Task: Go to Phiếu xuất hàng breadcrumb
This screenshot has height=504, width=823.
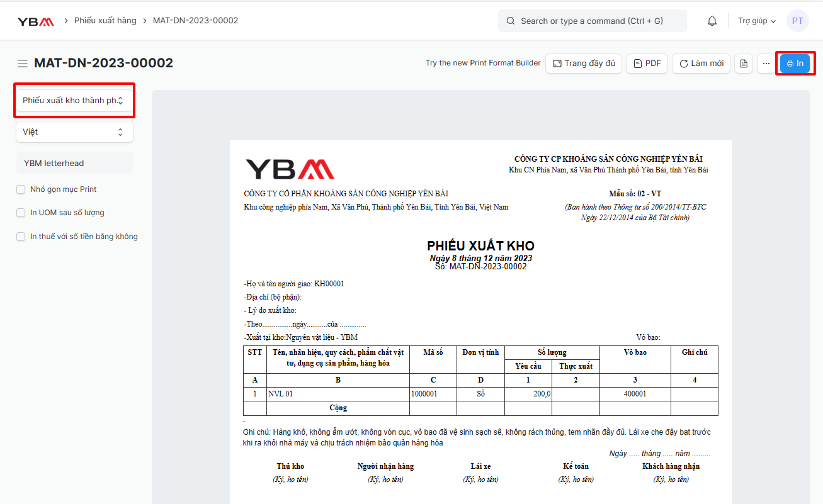Action: pyautogui.click(x=105, y=21)
